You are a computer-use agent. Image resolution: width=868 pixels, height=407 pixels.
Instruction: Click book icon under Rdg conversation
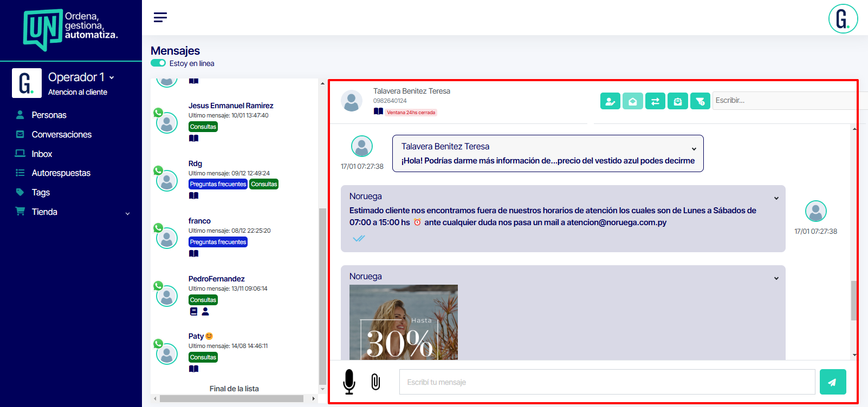(193, 195)
